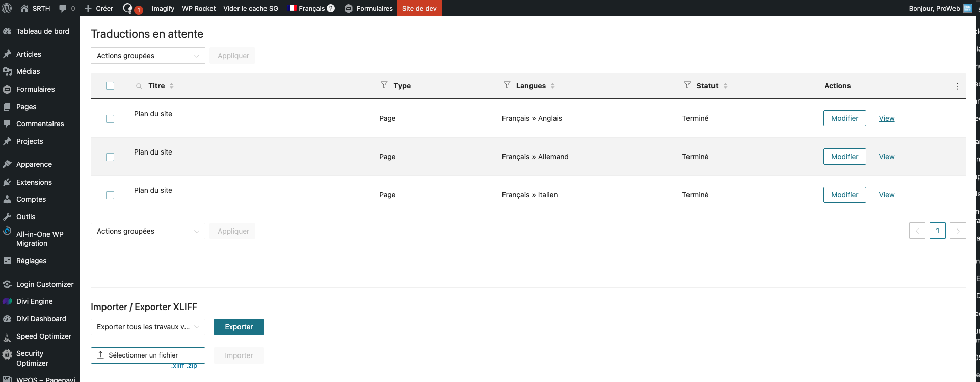Click the Statut column filter icon

(687, 85)
